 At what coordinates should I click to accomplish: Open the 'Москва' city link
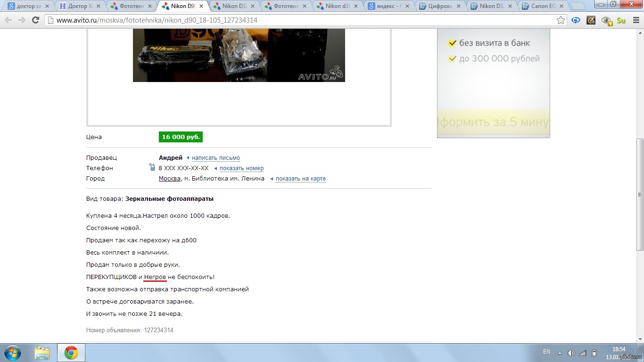point(169,179)
